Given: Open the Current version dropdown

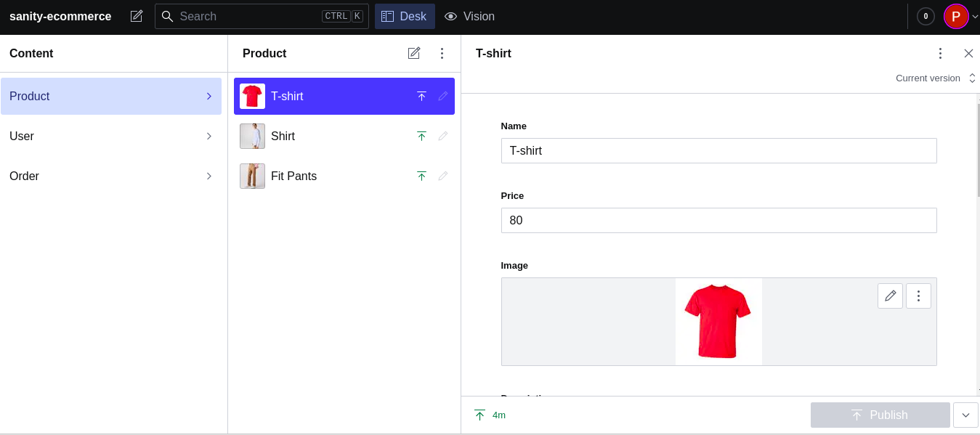Looking at the screenshot, I should pos(936,78).
